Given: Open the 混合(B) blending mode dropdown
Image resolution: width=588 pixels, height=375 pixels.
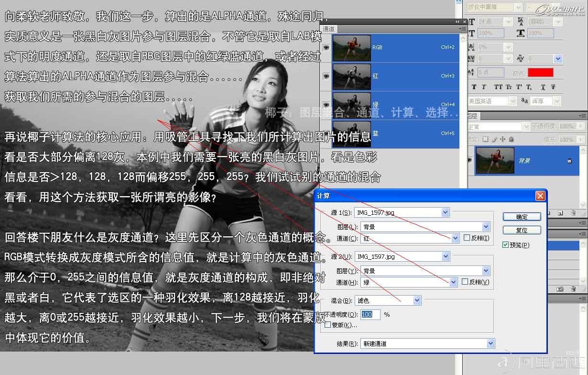Looking at the screenshot, I should pos(388,300).
